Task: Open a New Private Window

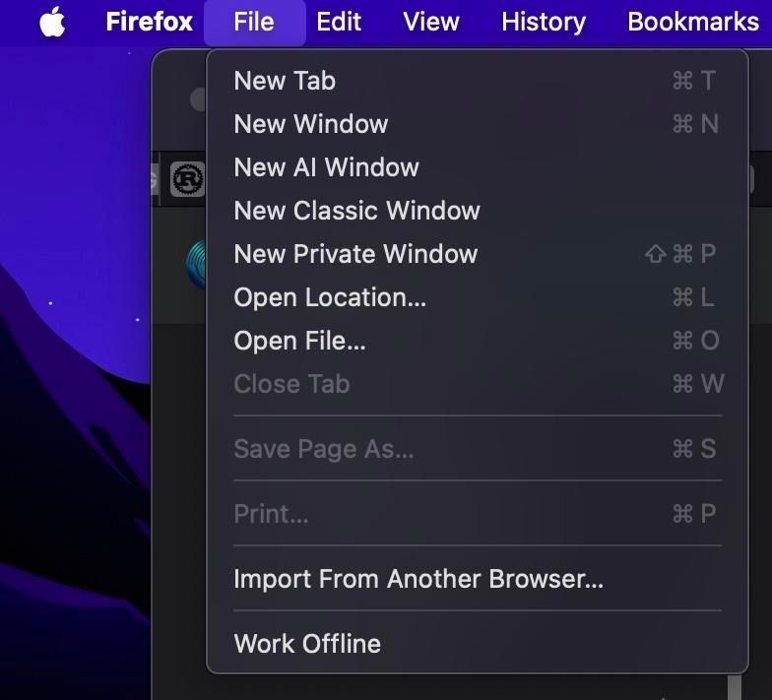Action: 477,254
